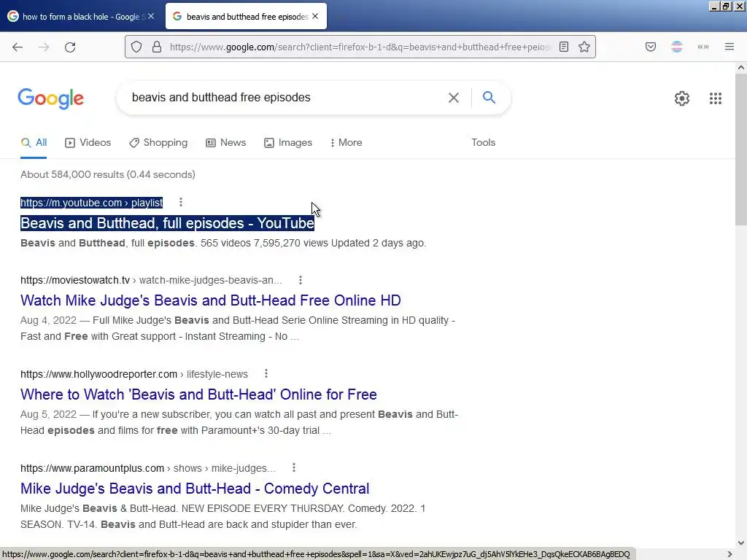Click the YouTube result snippet '565 videos'
This screenshot has width=747, height=560.
coord(225,243)
